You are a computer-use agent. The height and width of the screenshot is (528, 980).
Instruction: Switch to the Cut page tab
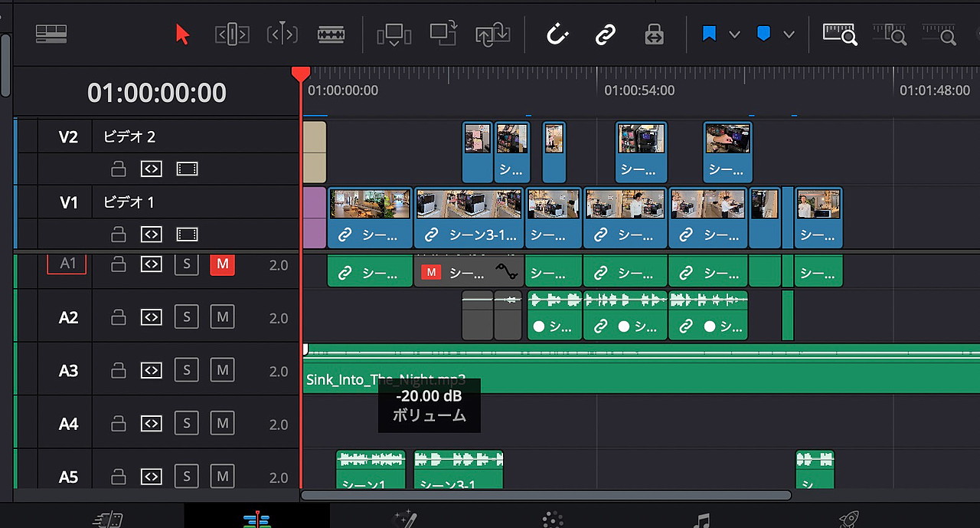[108, 520]
